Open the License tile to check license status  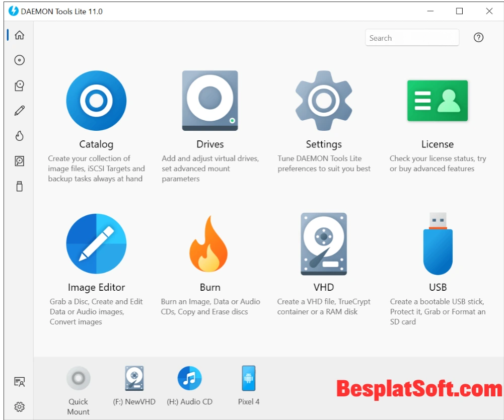coord(437,100)
